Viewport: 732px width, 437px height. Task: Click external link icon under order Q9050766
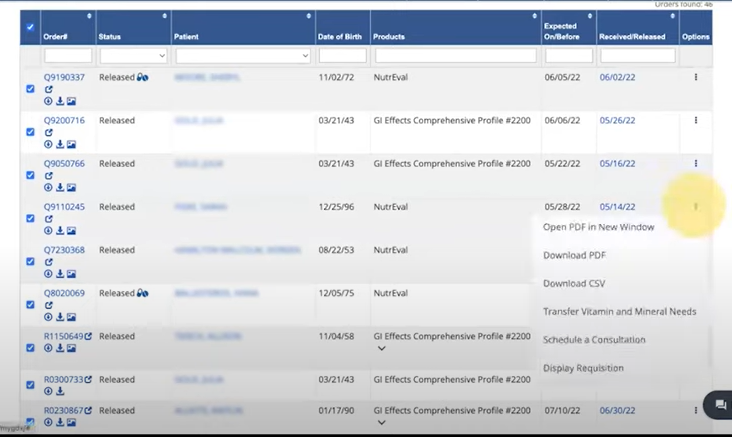point(48,176)
